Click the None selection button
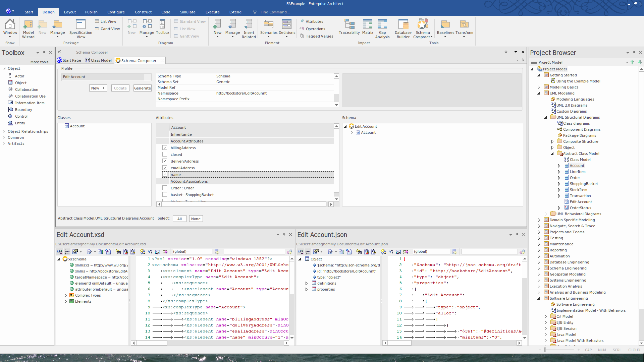 click(x=196, y=219)
